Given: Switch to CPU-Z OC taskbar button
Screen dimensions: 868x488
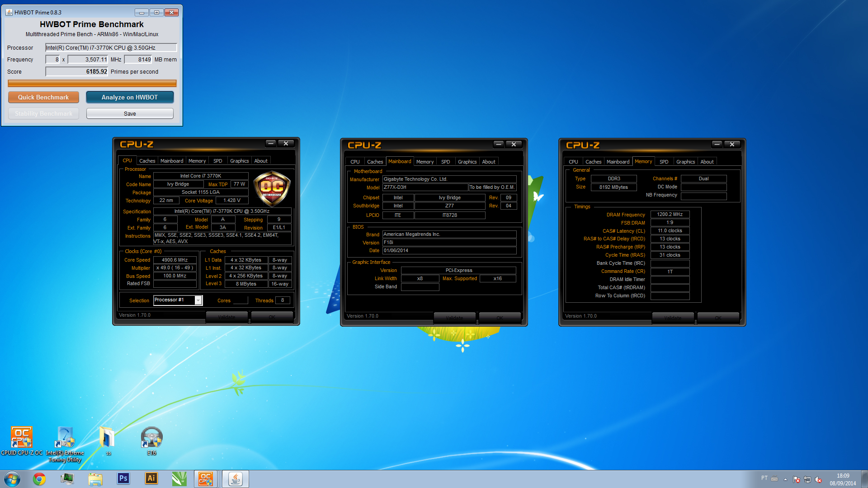Looking at the screenshot, I should 206,479.
